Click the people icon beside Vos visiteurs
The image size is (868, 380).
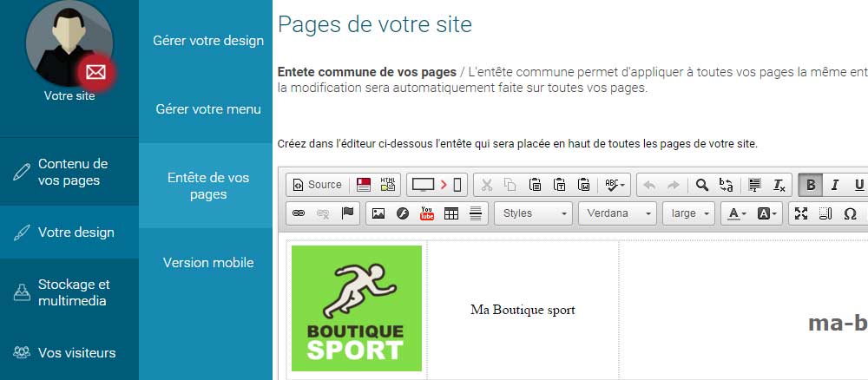pos(22,353)
